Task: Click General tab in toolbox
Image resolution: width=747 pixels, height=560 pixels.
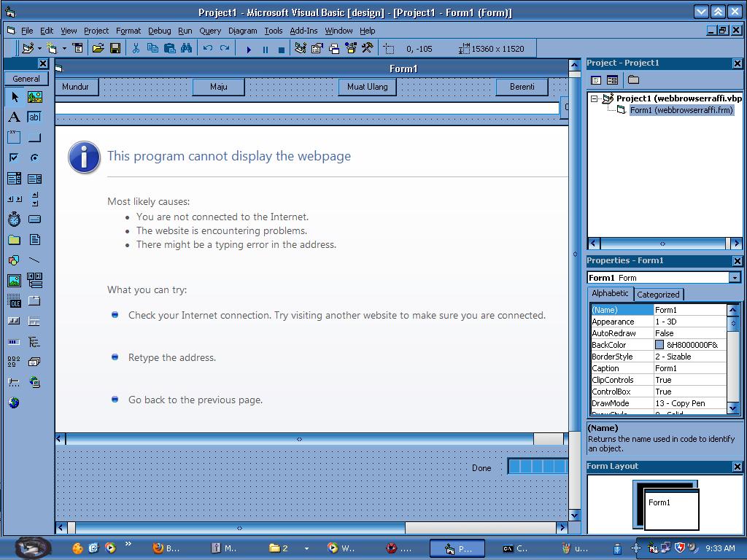Action: pos(26,79)
